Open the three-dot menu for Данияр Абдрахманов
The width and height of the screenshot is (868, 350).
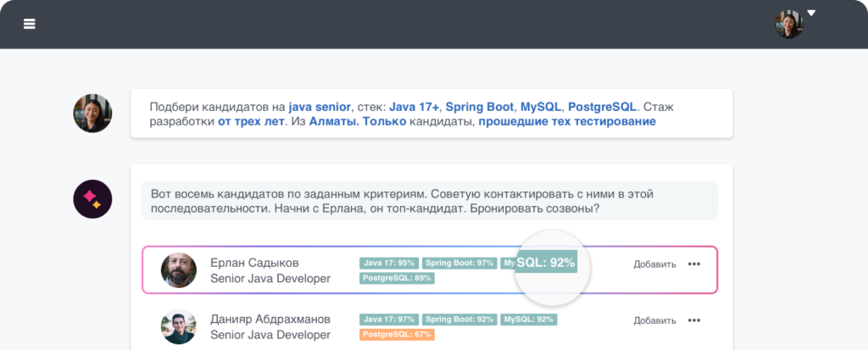694,320
